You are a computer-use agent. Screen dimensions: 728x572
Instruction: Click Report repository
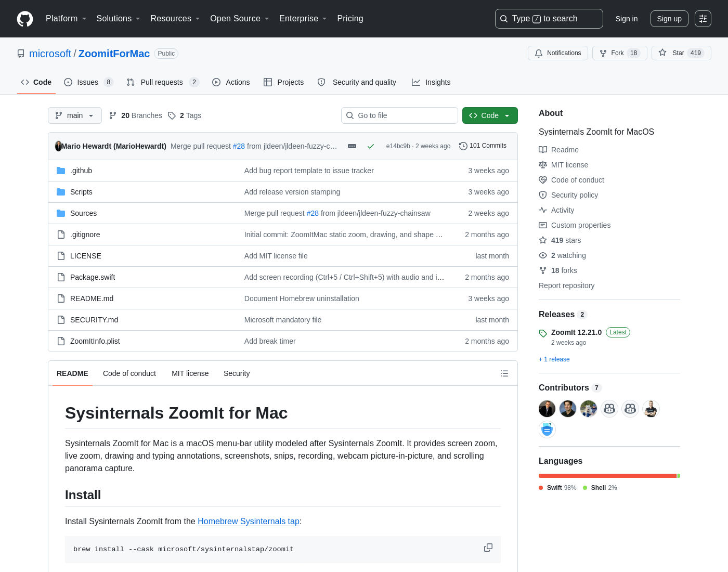coord(566,285)
